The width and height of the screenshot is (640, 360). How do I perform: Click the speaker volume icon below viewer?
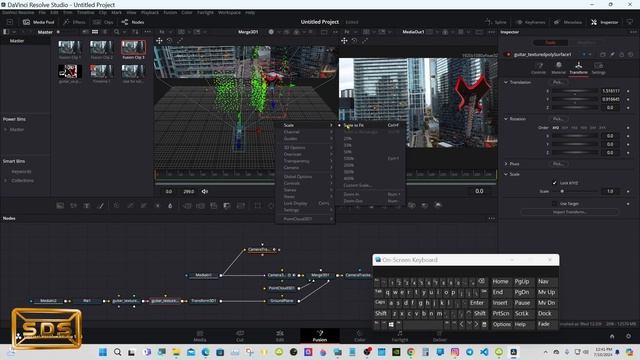pos(205,191)
